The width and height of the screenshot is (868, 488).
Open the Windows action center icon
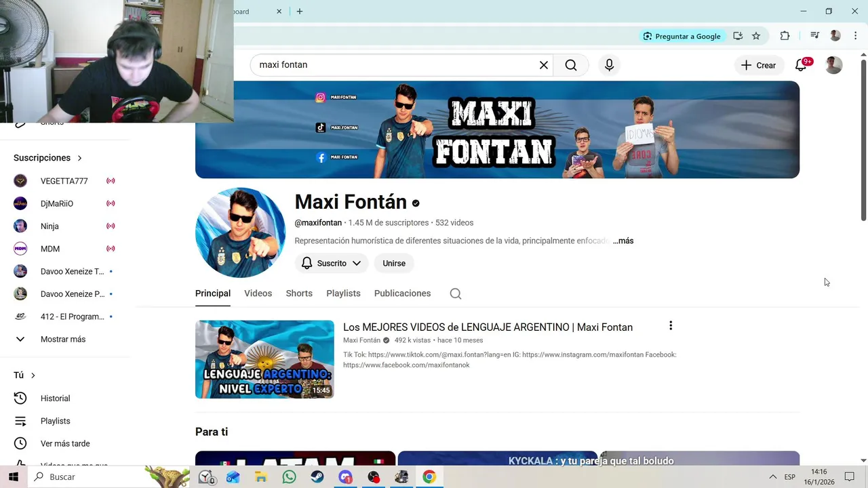(x=850, y=477)
